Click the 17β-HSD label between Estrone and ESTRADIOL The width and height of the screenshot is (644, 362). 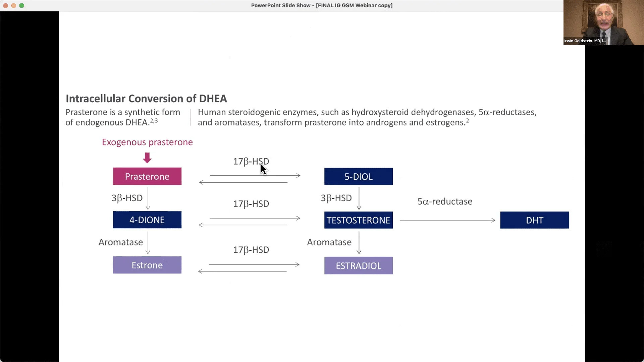pyautogui.click(x=251, y=250)
